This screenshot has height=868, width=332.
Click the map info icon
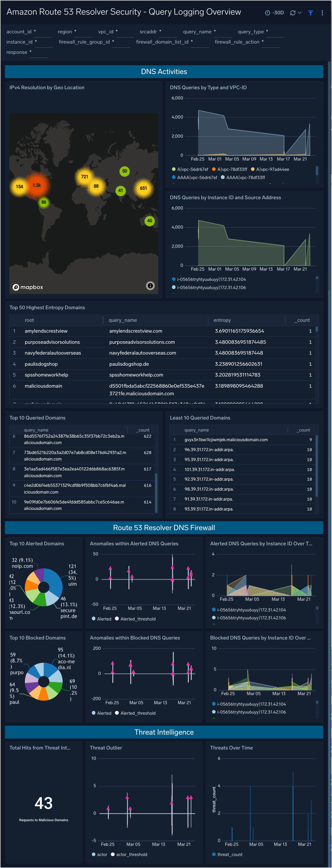[150, 286]
